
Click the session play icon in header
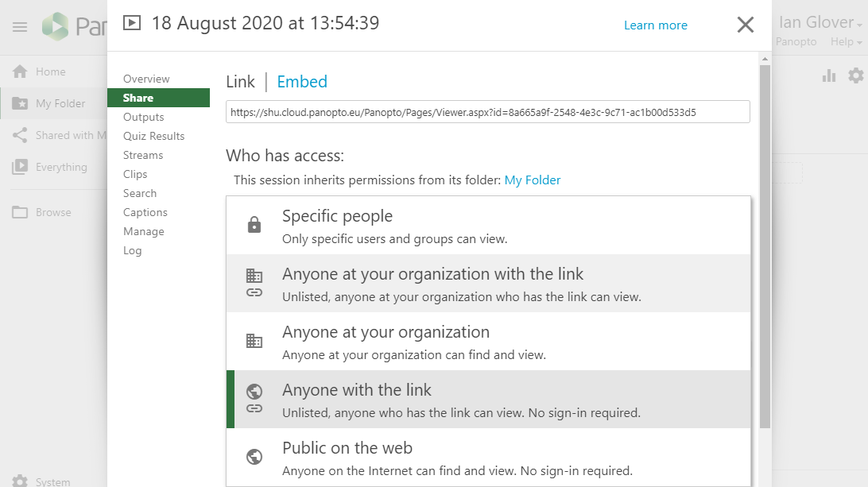[132, 23]
